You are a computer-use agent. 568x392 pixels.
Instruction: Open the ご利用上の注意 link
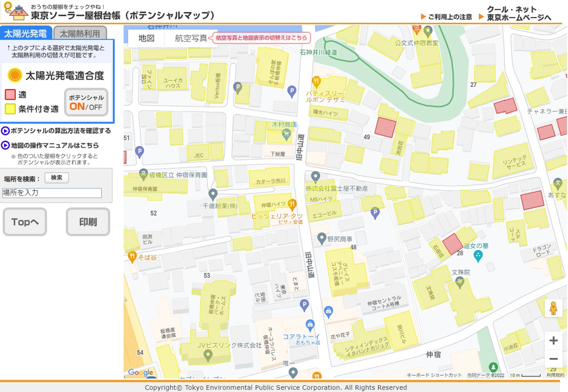pyautogui.click(x=446, y=16)
